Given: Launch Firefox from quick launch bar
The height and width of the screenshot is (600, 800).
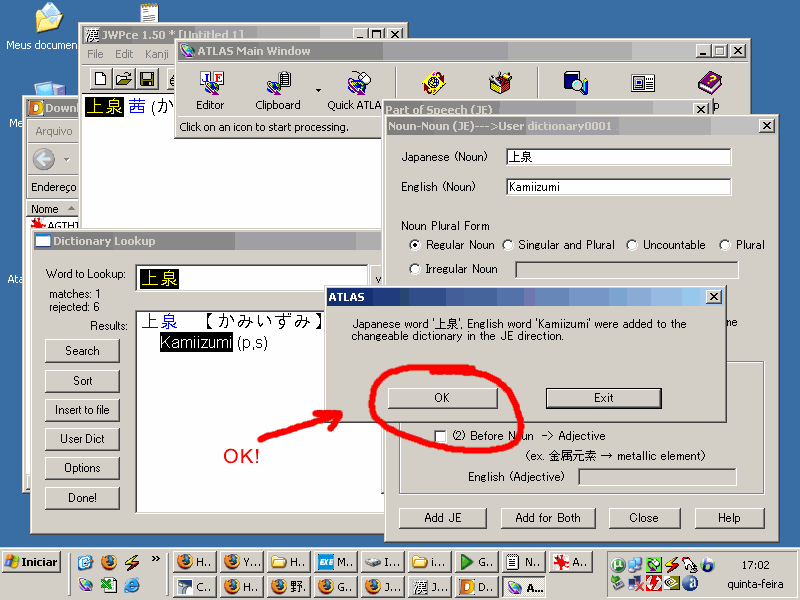Looking at the screenshot, I should [x=109, y=563].
